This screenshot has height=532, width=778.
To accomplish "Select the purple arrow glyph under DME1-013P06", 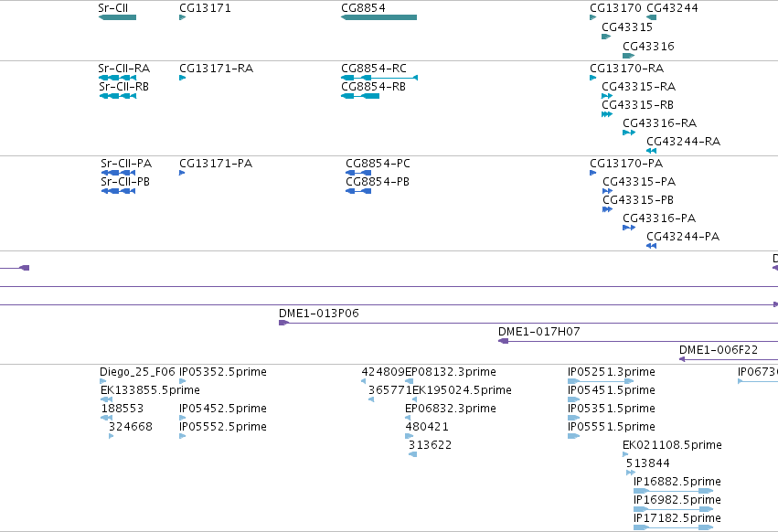I will 283,323.
